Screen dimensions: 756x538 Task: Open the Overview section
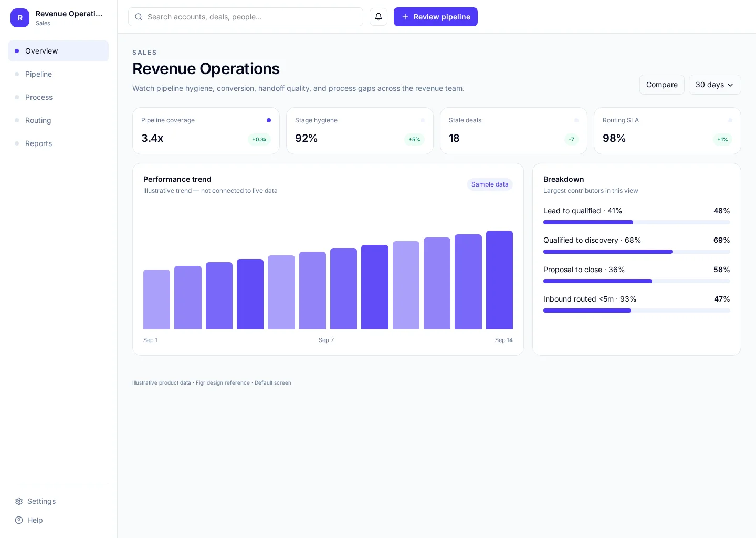point(58,51)
